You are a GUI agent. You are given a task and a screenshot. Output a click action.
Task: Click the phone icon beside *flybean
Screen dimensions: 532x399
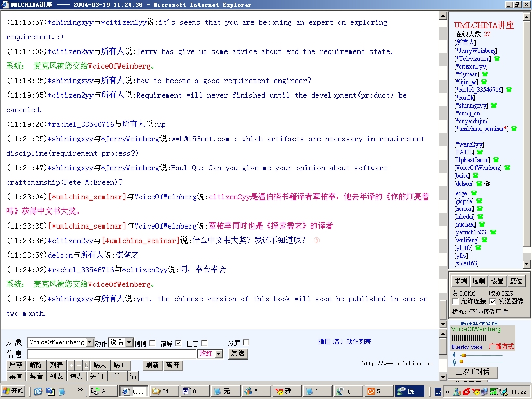click(x=485, y=74)
